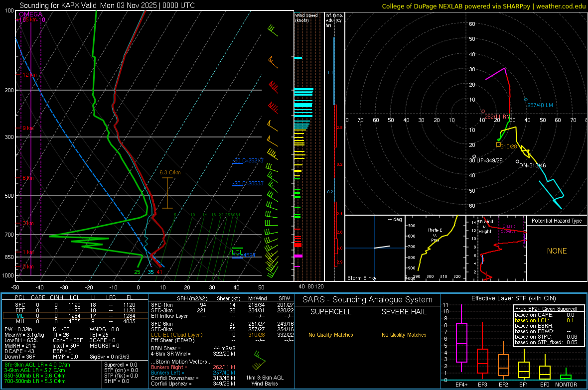Screen dimensions: 588x390
Task: Click the LCL-EL (Cloud Layer) row
Action: (x=222, y=335)
